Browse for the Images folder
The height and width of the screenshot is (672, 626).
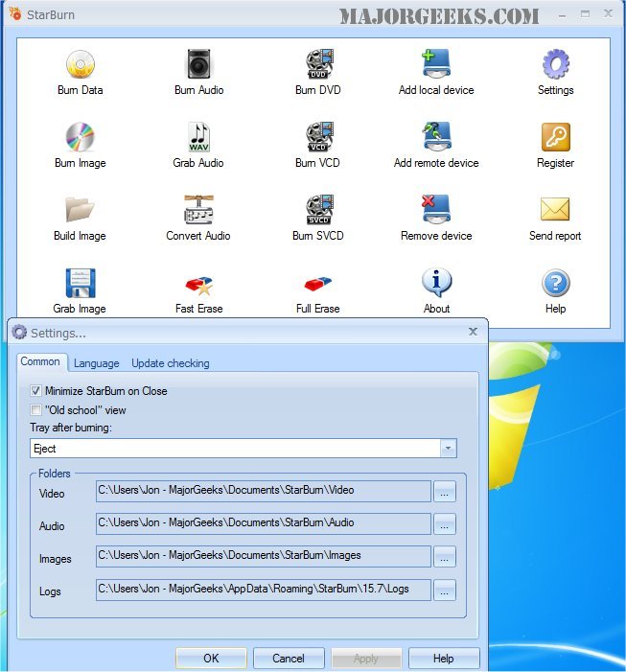(445, 556)
